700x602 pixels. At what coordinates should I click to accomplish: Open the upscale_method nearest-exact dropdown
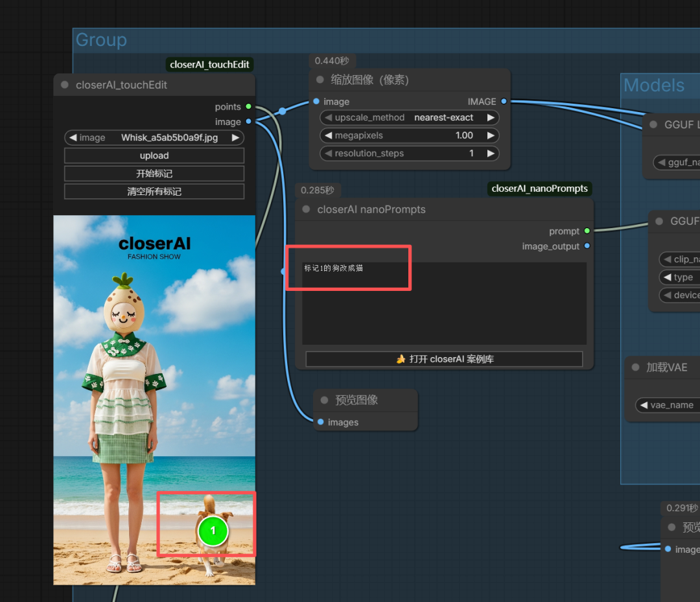pos(410,117)
